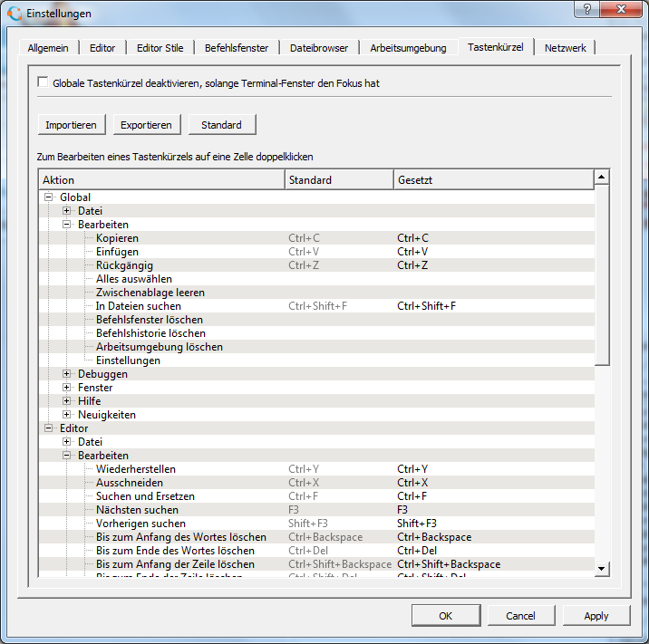The width and height of the screenshot is (649, 644).
Task: Enable global shortcuts deactivation checkbox for terminal focus
Action: (43, 82)
